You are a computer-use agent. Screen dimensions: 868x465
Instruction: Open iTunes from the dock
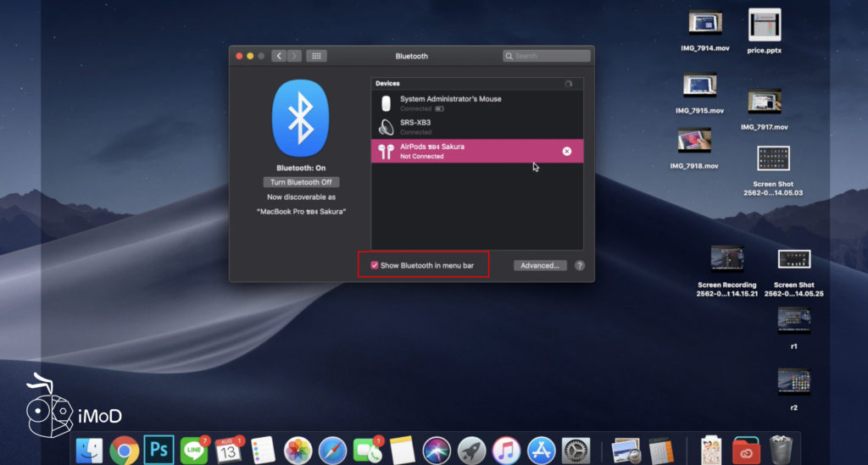[506, 451]
